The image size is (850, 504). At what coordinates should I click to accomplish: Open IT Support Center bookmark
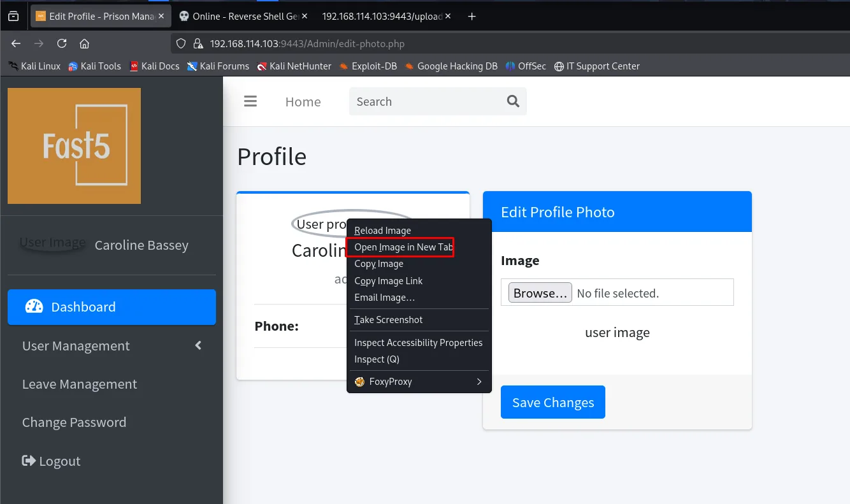click(x=597, y=66)
